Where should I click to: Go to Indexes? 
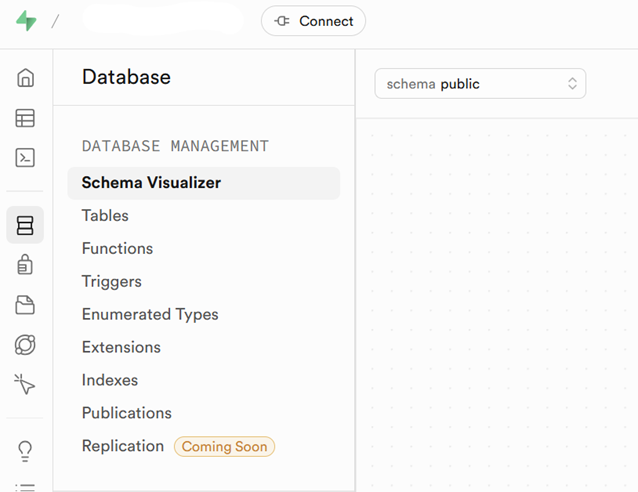coord(110,381)
